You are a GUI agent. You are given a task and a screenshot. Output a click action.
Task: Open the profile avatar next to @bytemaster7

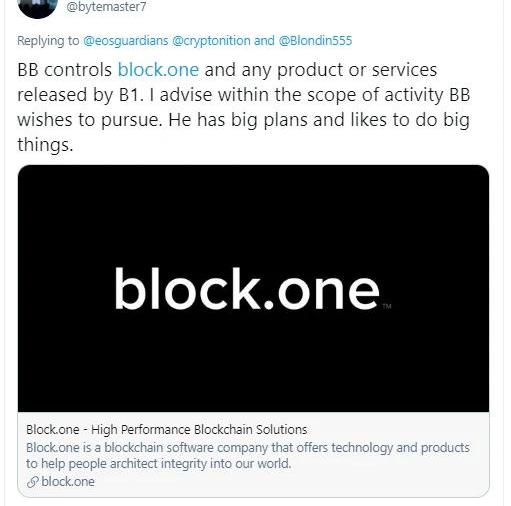click(37, 8)
